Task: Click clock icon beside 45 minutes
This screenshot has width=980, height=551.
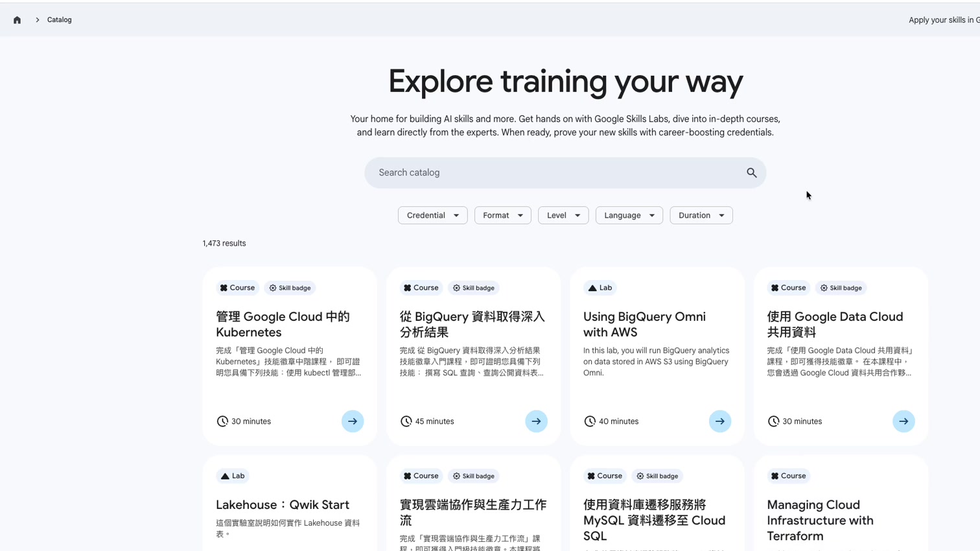Action: click(x=406, y=421)
